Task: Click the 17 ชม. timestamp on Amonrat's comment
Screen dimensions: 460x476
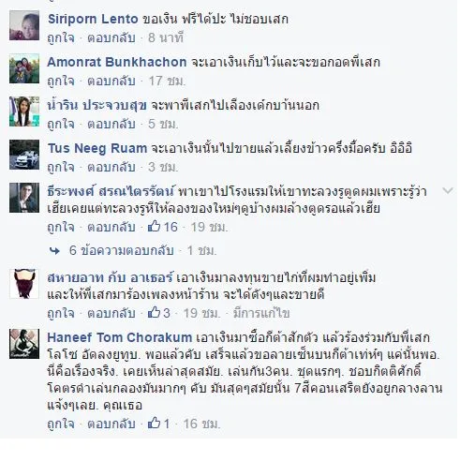Action: [x=167, y=82]
